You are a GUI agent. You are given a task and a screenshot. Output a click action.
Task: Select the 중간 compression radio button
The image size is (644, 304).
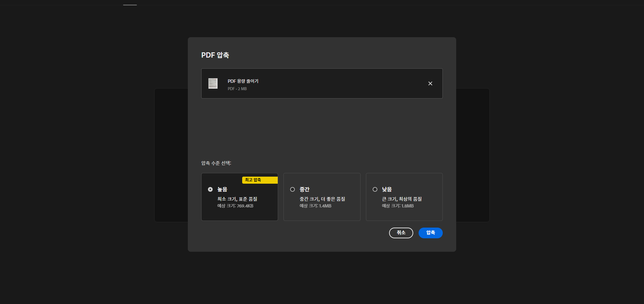click(292, 189)
